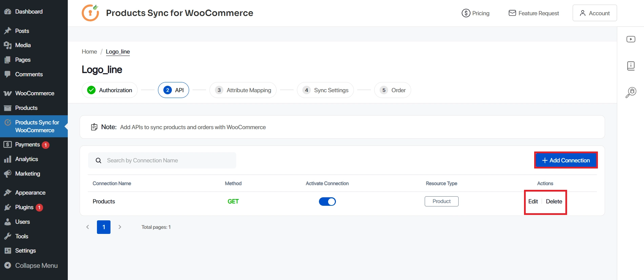Image resolution: width=644 pixels, height=280 pixels.
Task: Delete the Products connection
Action: pos(554,201)
